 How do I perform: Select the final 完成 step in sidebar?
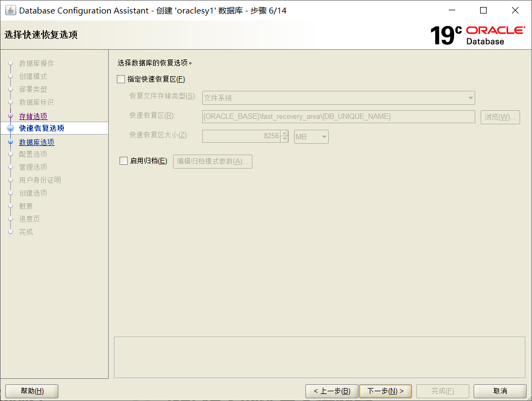click(x=26, y=232)
